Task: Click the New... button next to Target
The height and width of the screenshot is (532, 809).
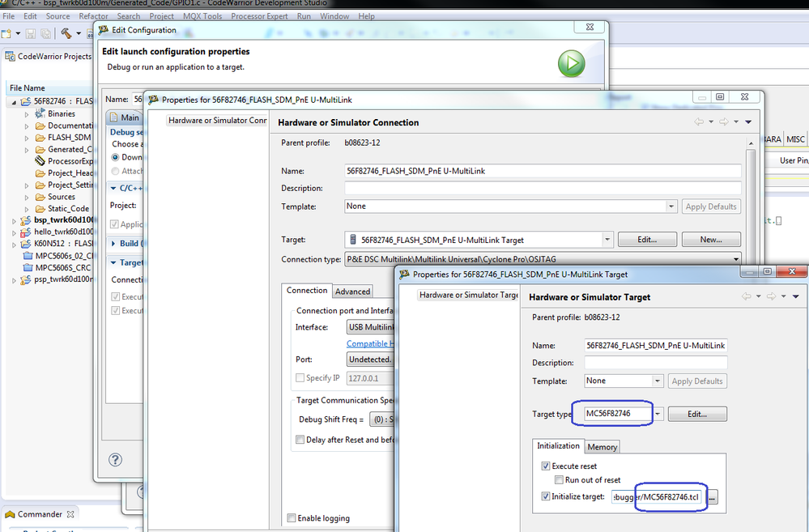Action: [711, 240]
